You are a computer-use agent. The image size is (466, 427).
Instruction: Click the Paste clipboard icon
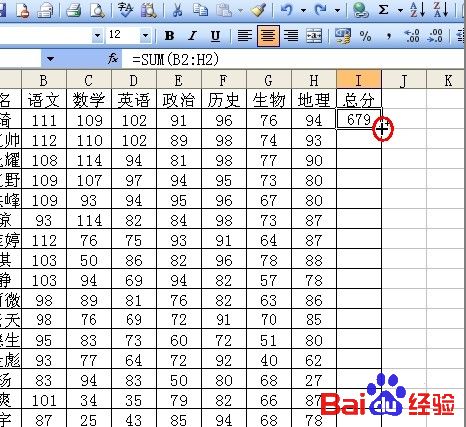click(224, 10)
